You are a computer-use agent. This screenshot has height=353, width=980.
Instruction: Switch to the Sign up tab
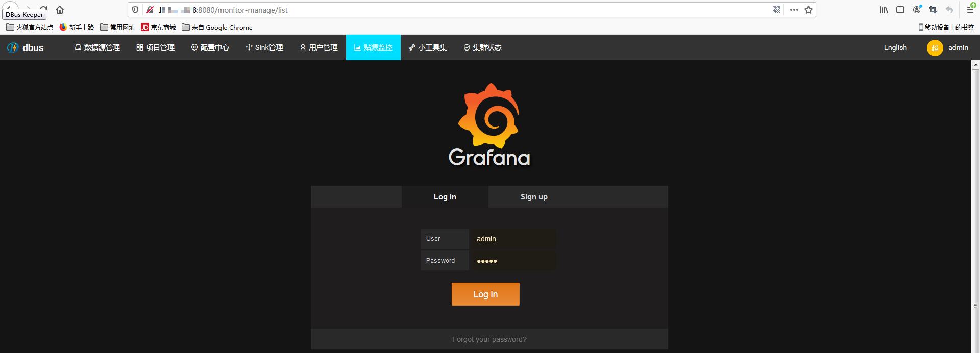534,197
